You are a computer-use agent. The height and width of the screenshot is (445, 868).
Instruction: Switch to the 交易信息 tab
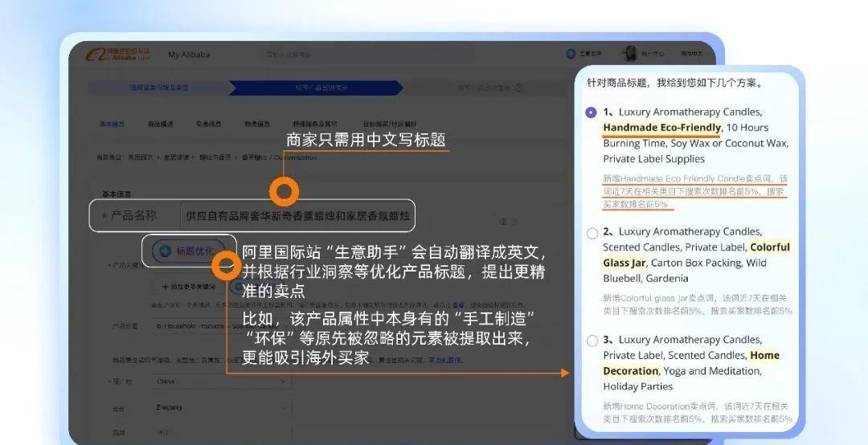208,124
